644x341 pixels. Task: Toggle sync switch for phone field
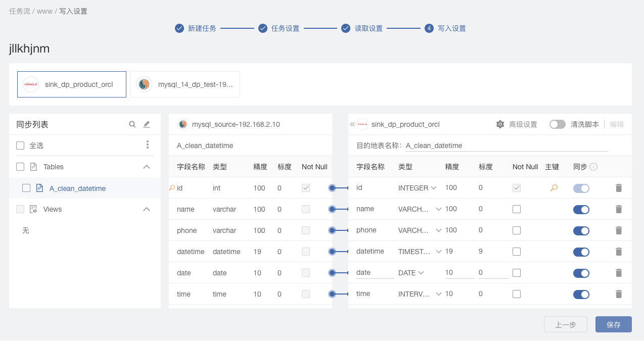[x=581, y=230]
